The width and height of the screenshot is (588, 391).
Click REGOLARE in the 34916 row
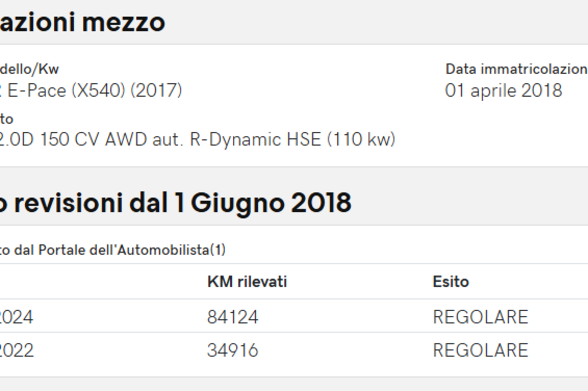click(480, 350)
